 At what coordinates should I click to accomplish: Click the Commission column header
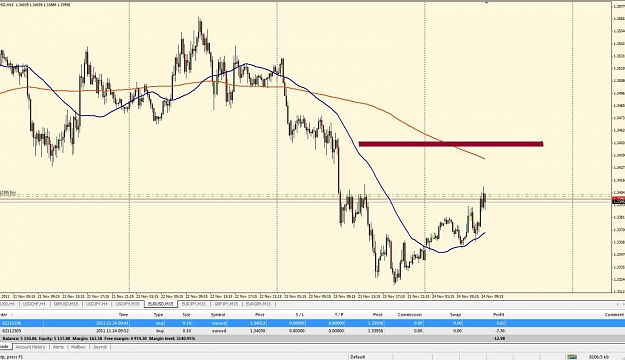point(410,315)
